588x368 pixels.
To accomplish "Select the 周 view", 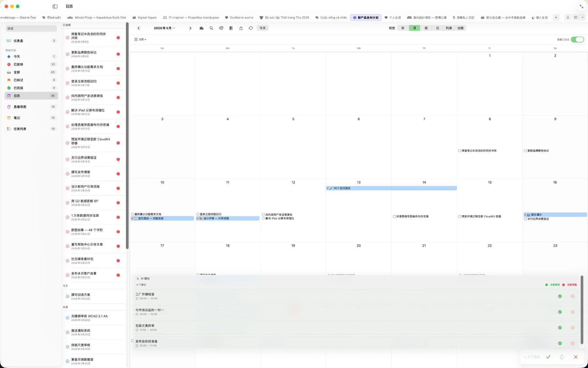I will pyautogui.click(x=426, y=28).
